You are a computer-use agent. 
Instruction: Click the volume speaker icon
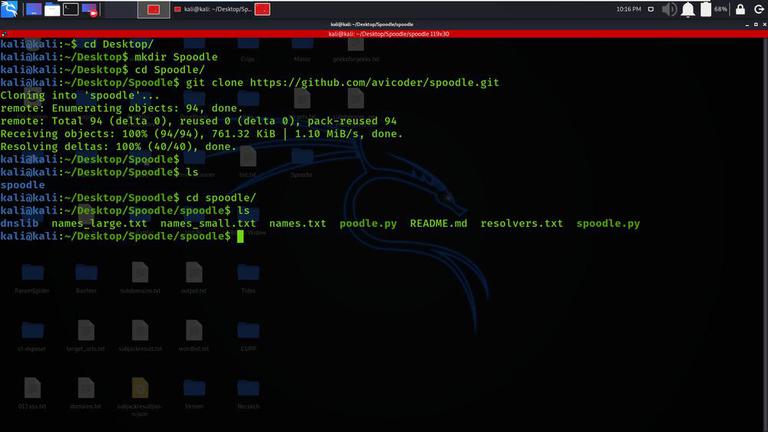pyautogui.click(x=669, y=9)
